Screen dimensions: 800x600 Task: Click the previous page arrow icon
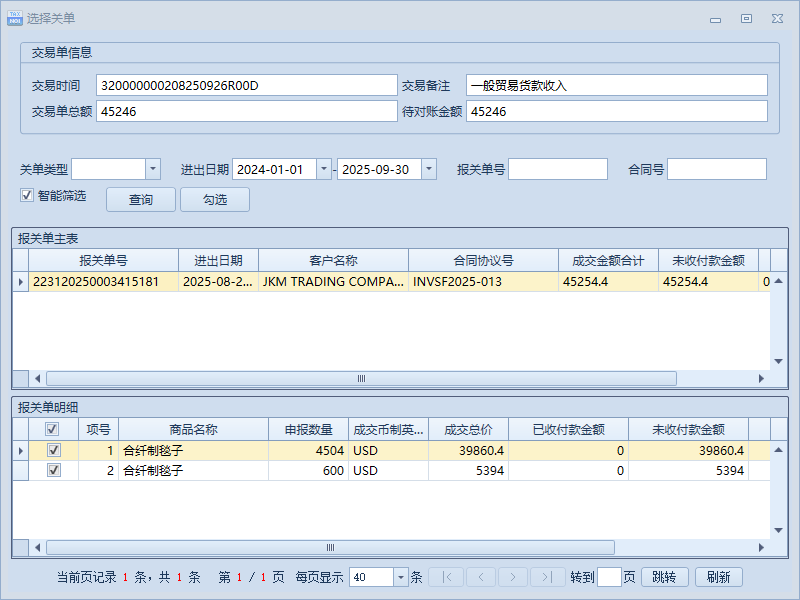480,577
